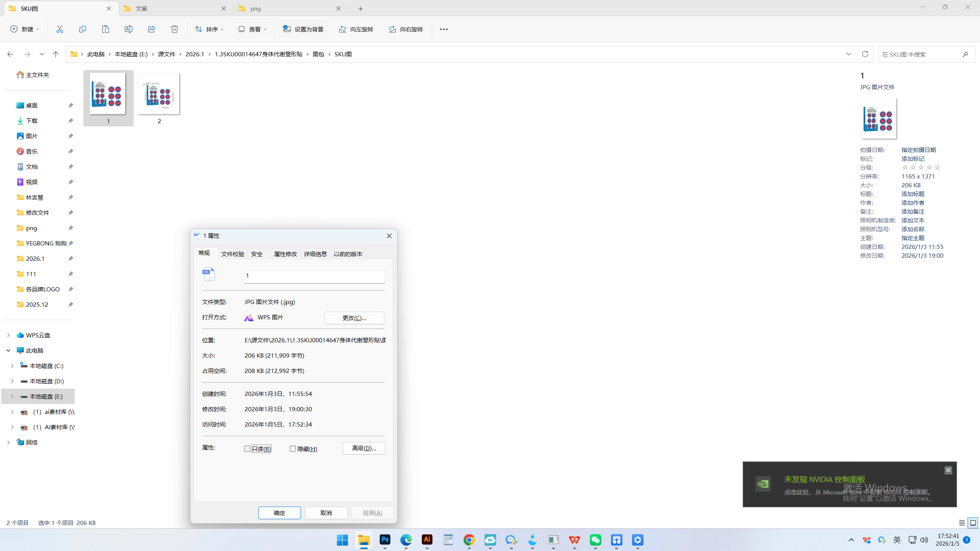Open 下载 in the sidebar

point(32,121)
